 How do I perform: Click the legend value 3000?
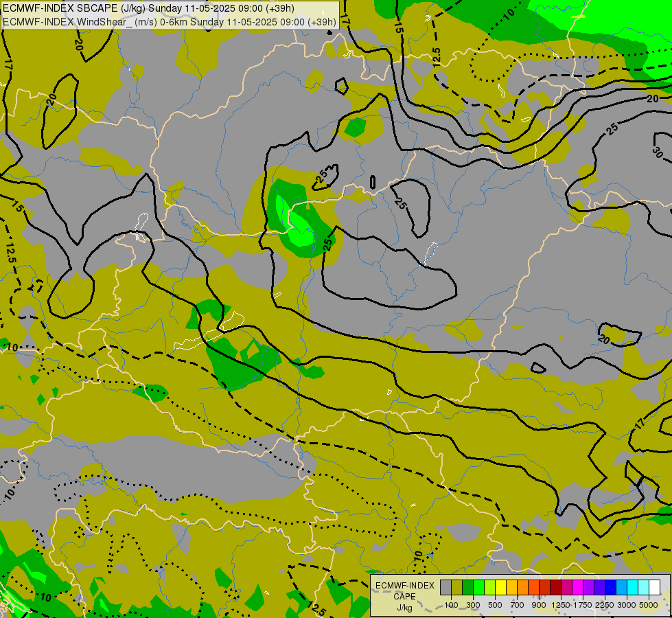tap(627, 605)
